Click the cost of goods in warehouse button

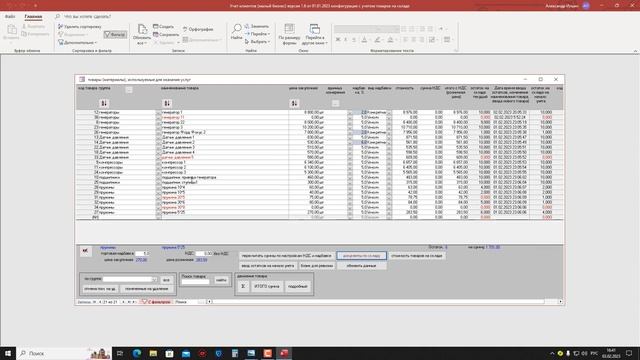416,256
